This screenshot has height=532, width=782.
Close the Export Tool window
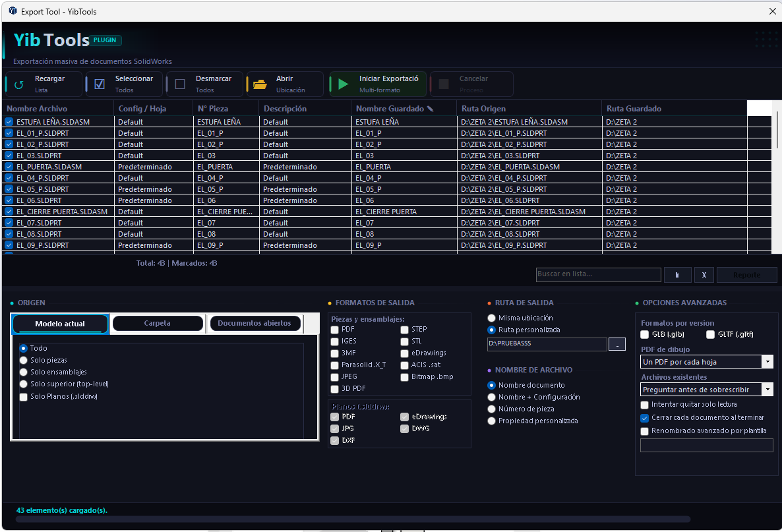[773, 11]
